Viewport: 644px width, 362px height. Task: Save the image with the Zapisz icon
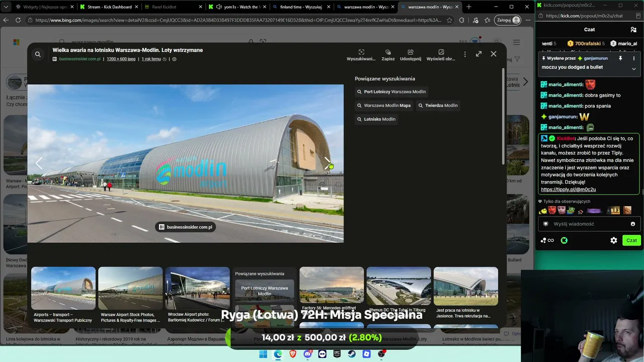(x=388, y=55)
